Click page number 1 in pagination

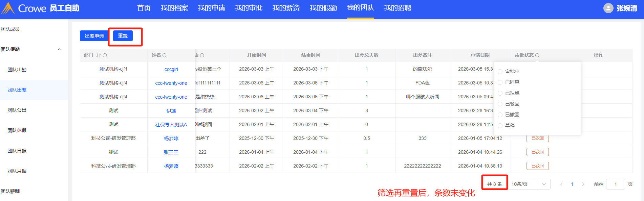coord(572,184)
